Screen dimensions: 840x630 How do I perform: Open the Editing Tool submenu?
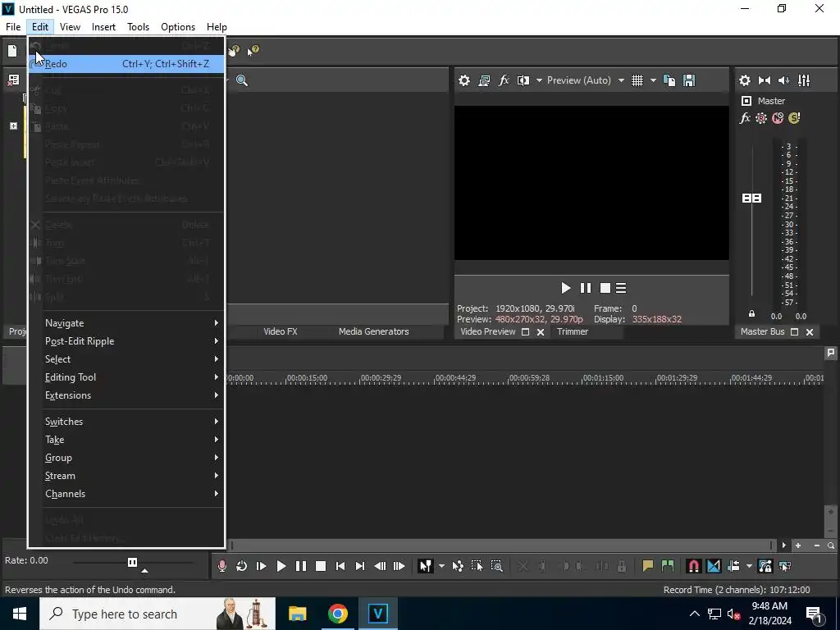(x=126, y=377)
